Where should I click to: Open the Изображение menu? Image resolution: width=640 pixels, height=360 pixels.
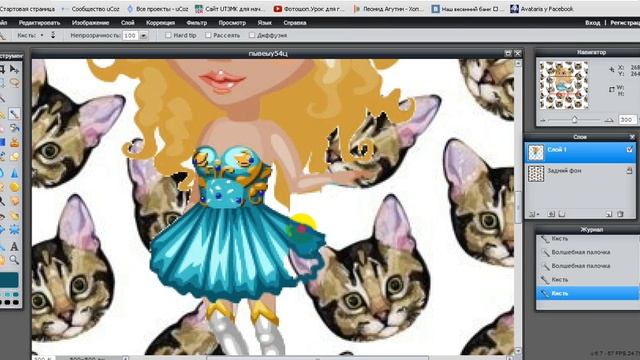coord(90,23)
